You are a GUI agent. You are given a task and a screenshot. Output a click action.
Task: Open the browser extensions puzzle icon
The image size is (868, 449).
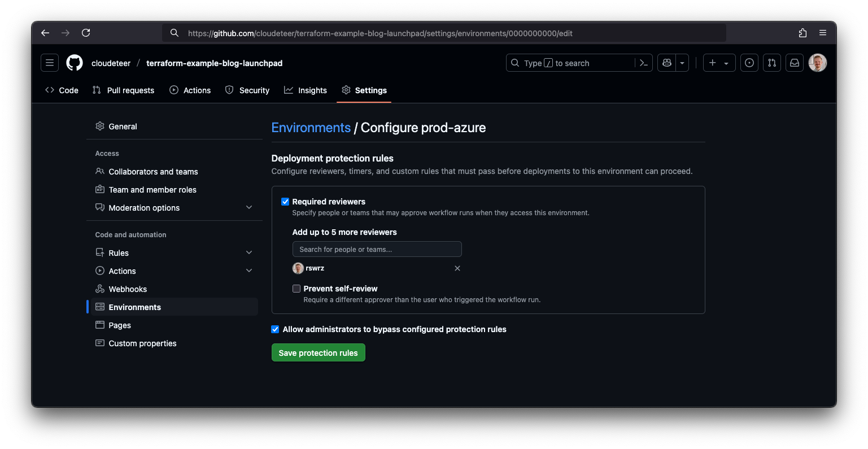click(x=802, y=33)
